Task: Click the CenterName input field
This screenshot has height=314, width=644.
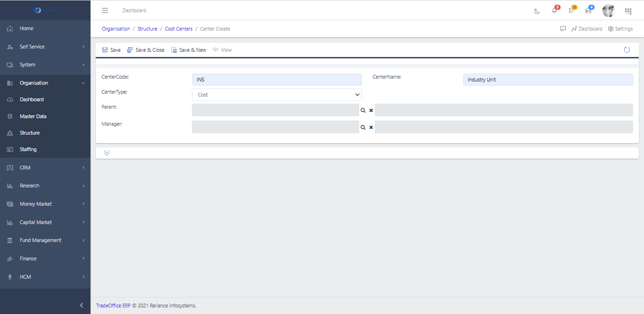Action: pos(548,80)
